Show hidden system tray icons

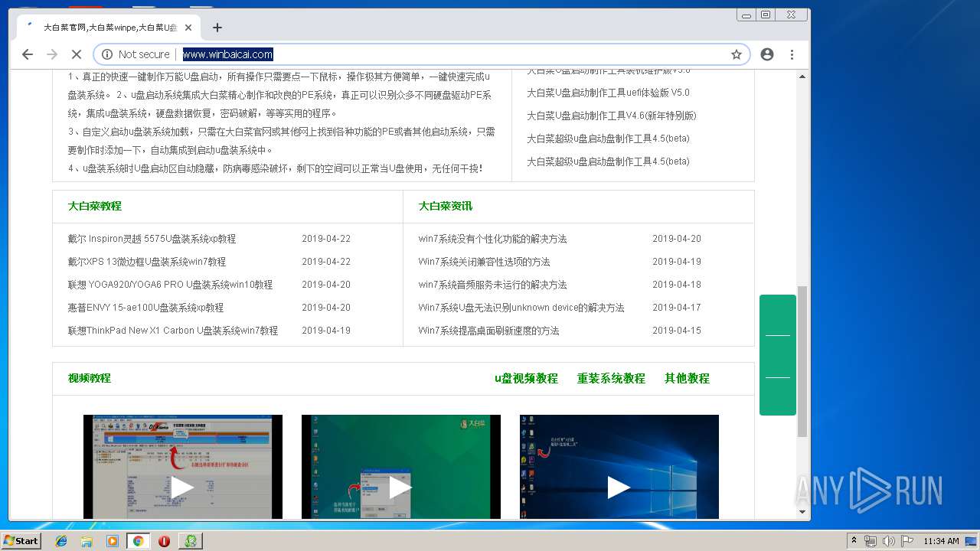(x=854, y=541)
